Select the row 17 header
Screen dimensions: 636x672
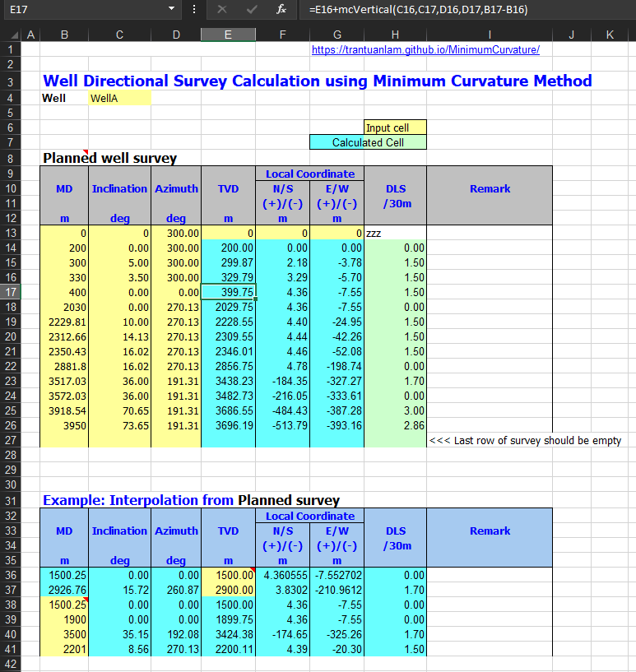(x=10, y=292)
